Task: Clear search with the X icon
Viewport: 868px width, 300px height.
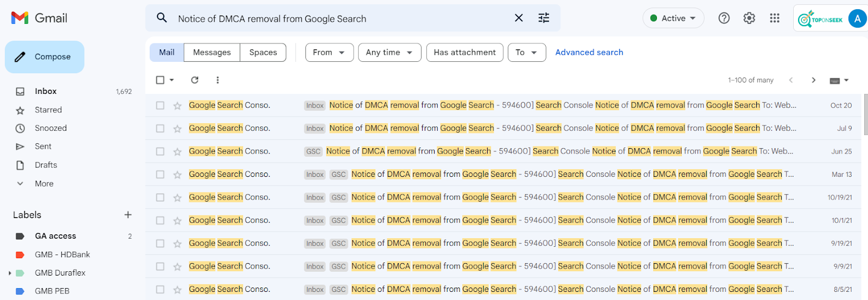Action: coord(519,18)
